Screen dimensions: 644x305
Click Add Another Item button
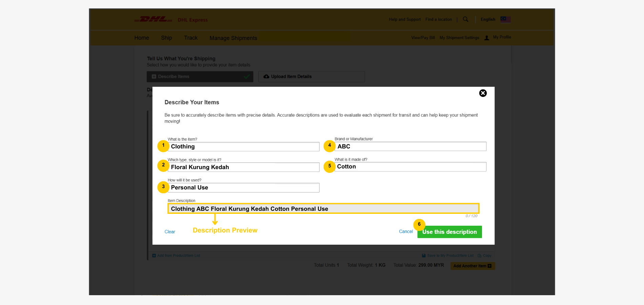(472, 266)
